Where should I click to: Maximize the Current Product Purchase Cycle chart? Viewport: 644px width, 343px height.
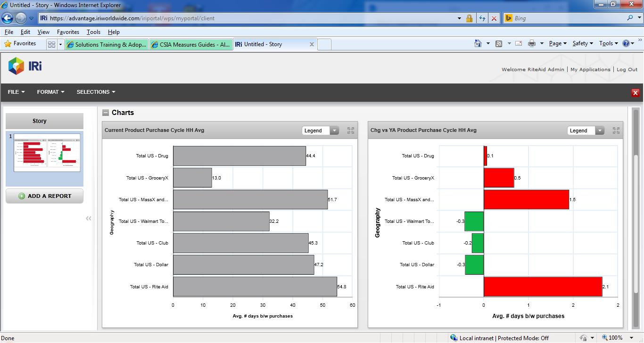pos(350,131)
